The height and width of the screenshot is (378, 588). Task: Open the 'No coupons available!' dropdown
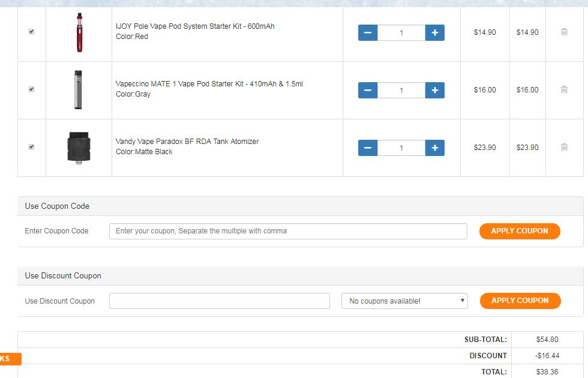pyautogui.click(x=404, y=301)
